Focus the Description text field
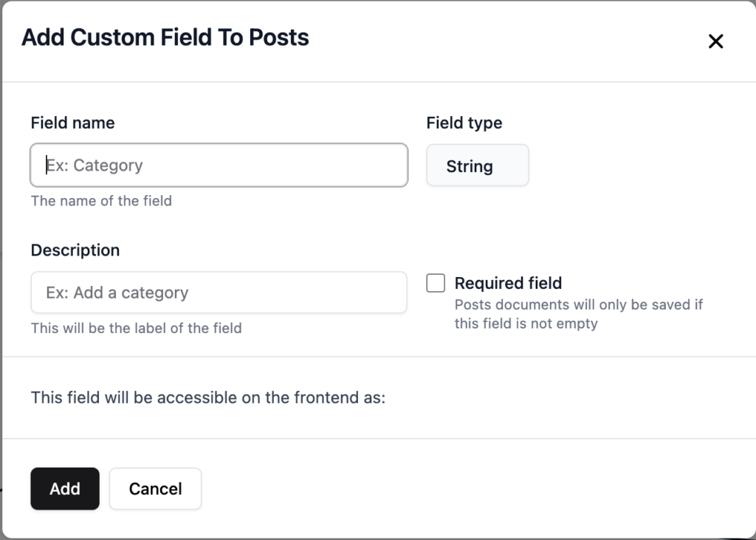The height and width of the screenshot is (540, 756). point(219,293)
